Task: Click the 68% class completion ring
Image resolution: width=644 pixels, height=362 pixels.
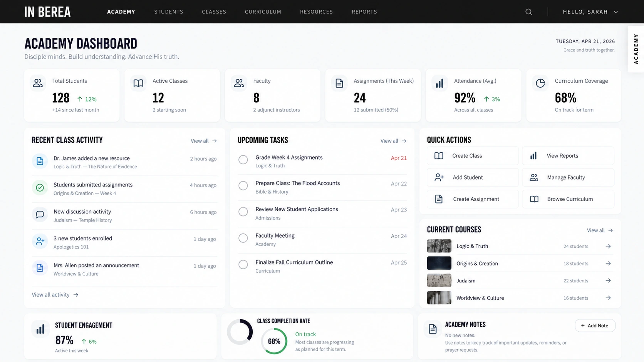Action: [x=274, y=341]
